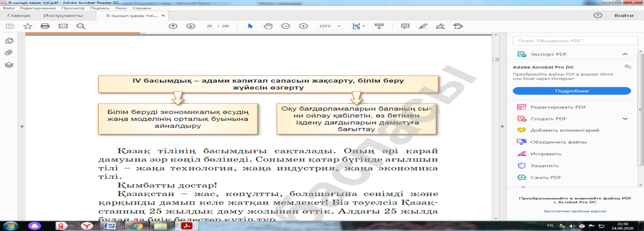Go to previous page arrow icon
Image resolution: width=644 pixels, height=231 pixels.
(173, 26)
